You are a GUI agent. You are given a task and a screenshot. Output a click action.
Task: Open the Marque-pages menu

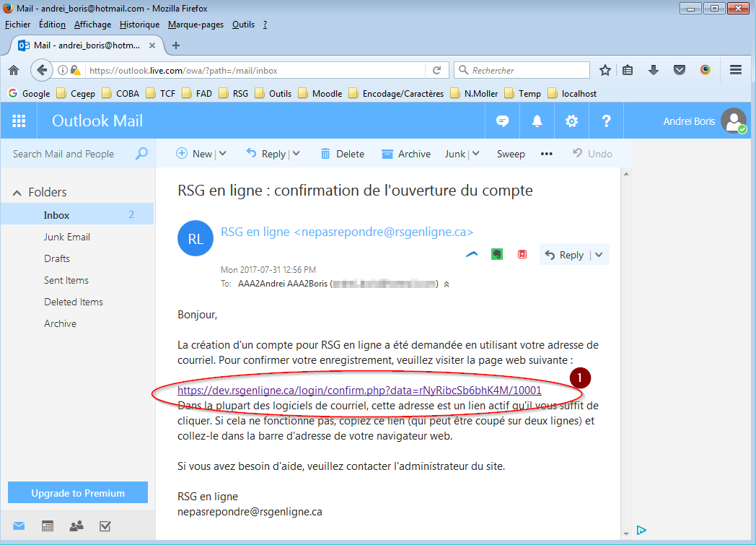196,25
